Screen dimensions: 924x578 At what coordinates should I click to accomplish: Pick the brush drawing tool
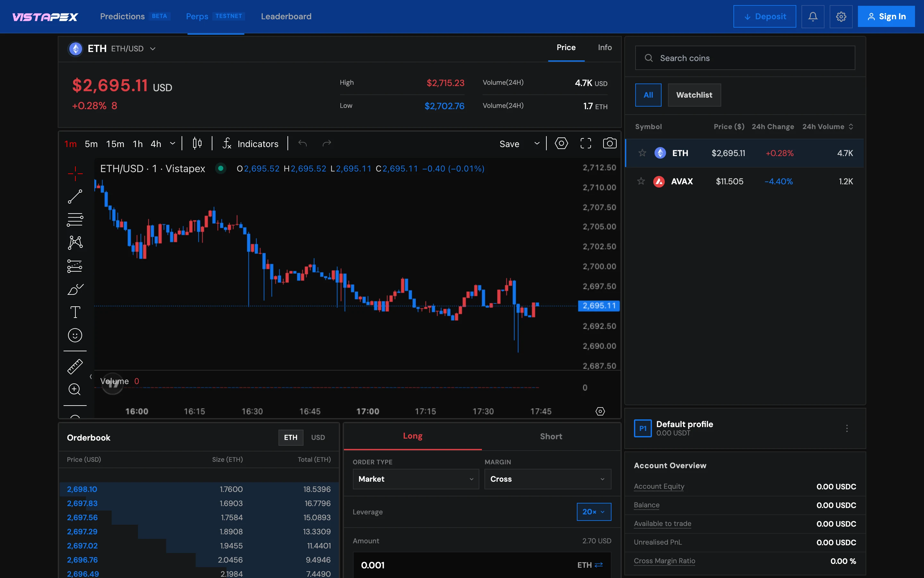click(75, 289)
